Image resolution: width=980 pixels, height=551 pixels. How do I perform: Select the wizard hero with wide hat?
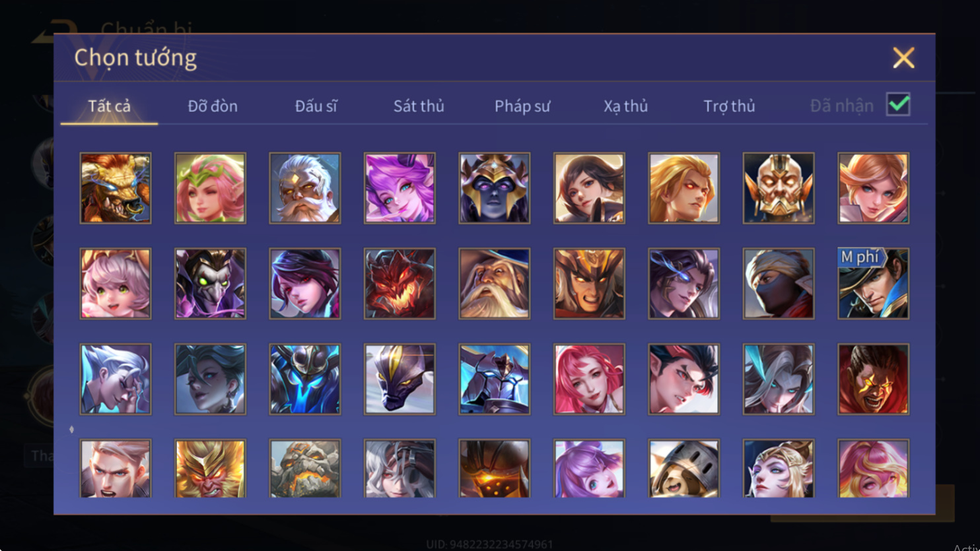coord(495,284)
